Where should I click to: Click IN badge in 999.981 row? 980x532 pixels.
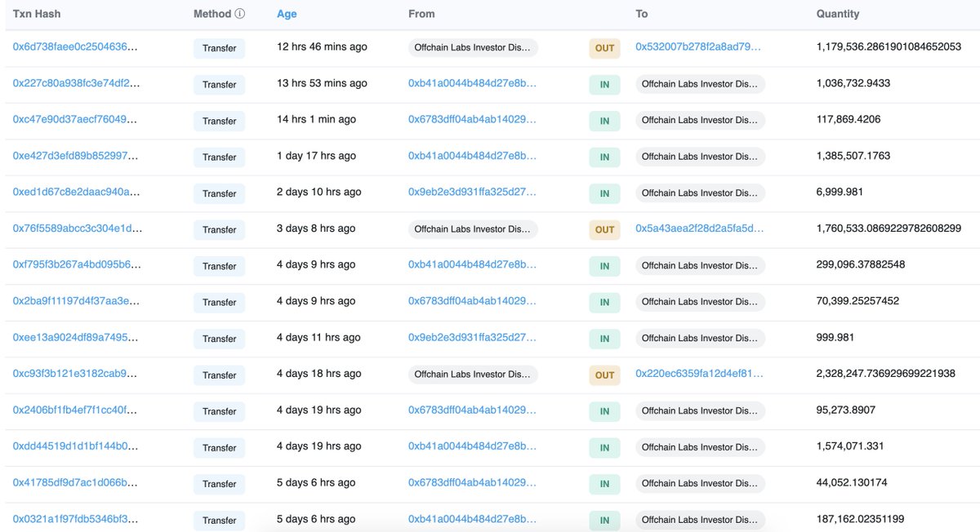[x=604, y=338]
